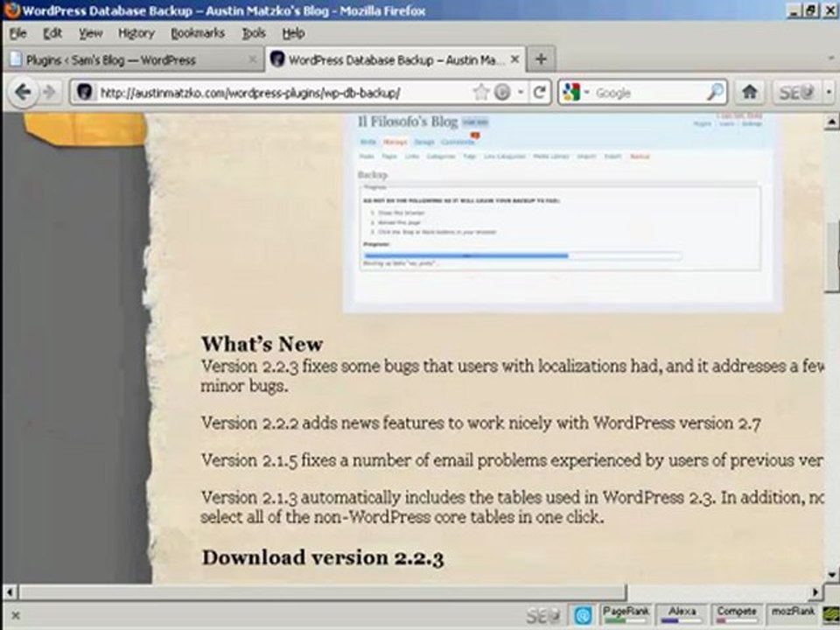The height and width of the screenshot is (630, 840).
Task: Click the plugin backup screenshot image
Action: (563, 213)
